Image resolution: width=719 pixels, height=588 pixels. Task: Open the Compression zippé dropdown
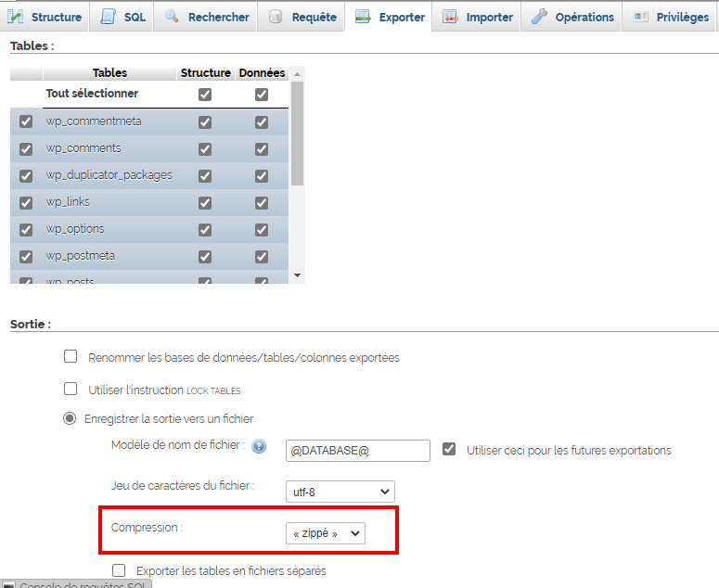[x=326, y=533]
